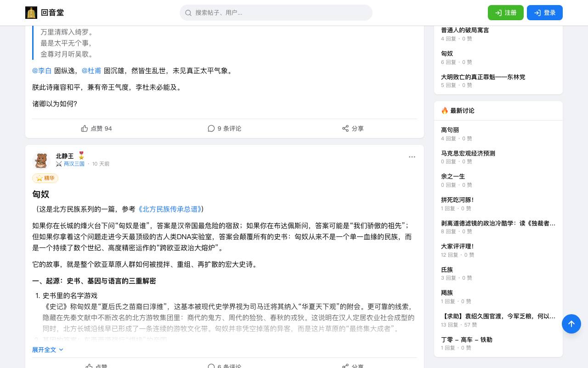The image size is (588, 368).
Task: Expand full post with 展开全文
Action: pos(48,350)
